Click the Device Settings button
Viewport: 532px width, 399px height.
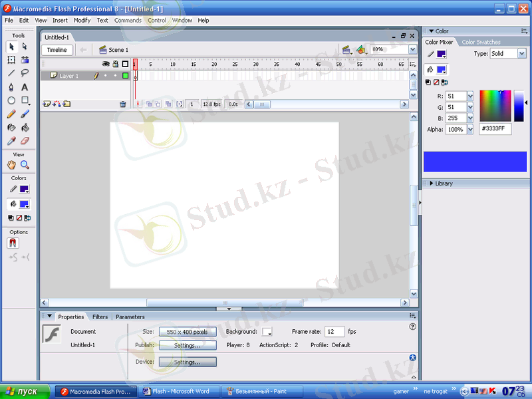point(188,362)
